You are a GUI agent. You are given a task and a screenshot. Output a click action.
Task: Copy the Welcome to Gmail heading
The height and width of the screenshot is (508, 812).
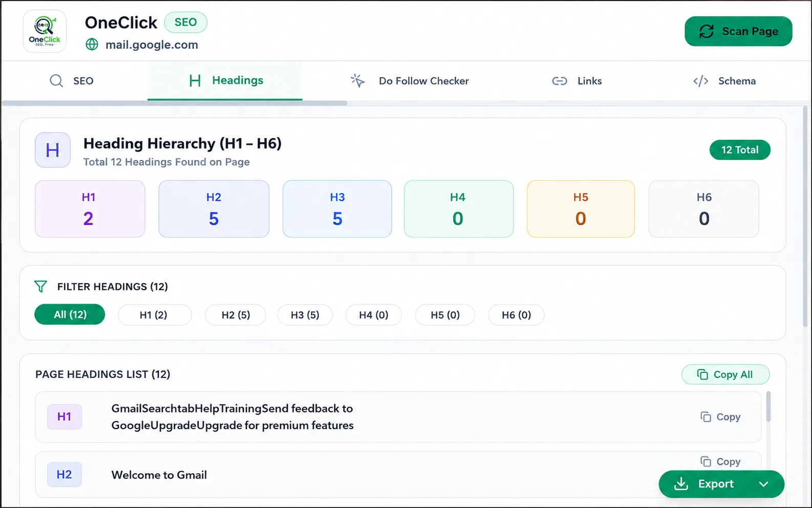(720, 461)
